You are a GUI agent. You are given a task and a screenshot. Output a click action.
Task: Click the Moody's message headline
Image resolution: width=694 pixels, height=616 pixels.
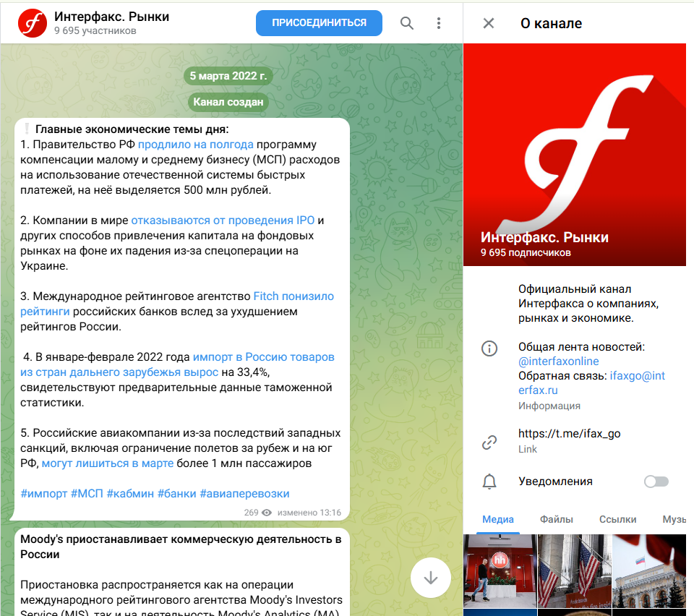(181, 547)
